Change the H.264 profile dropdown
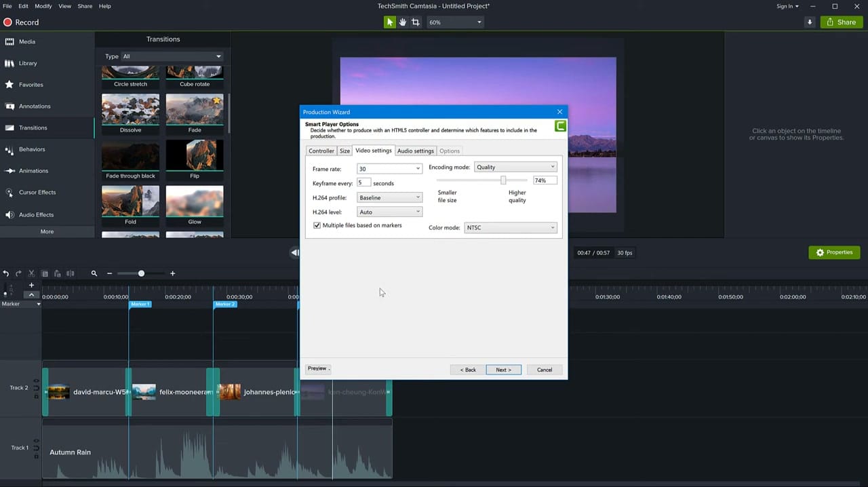The image size is (868, 487). tap(389, 197)
